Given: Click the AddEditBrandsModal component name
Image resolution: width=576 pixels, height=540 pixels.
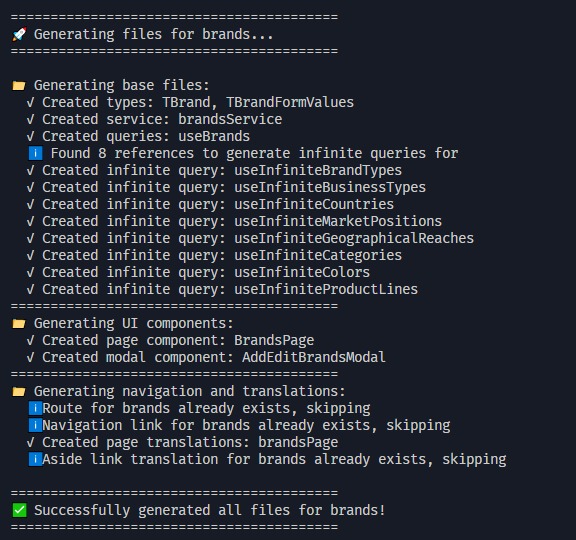Looking at the screenshot, I should pyautogui.click(x=314, y=357).
